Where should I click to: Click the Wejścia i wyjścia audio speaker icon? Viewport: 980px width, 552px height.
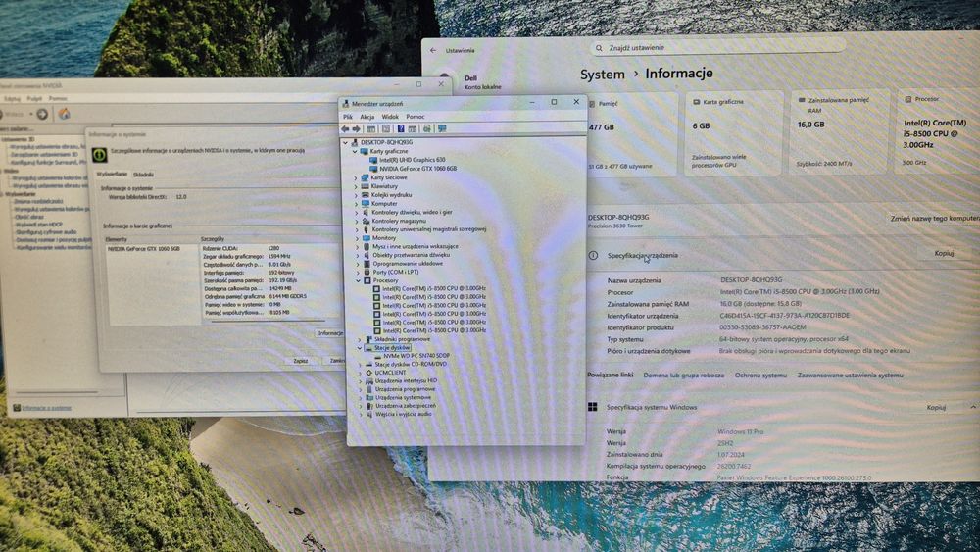tap(370, 414)
